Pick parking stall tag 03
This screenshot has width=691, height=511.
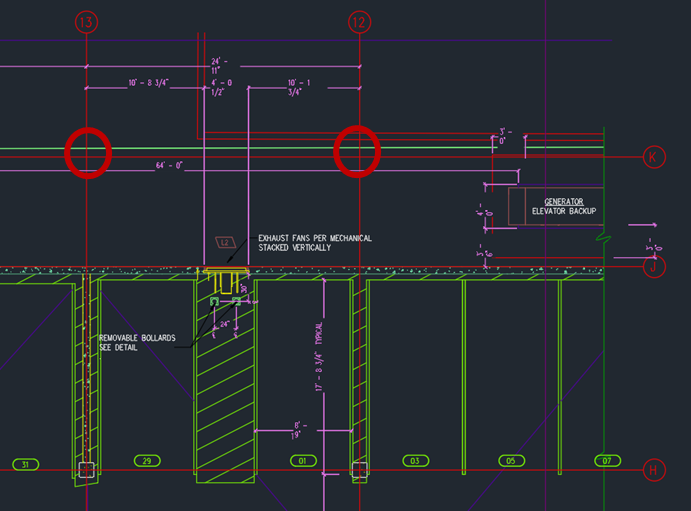click(414, 461)
